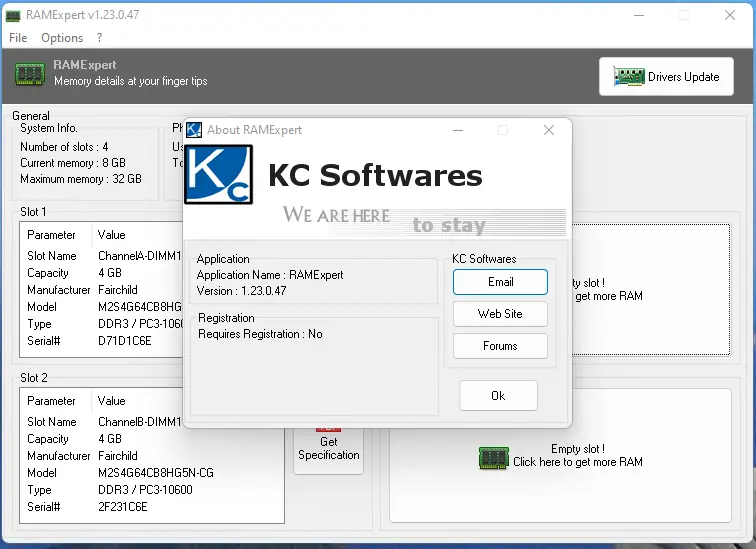Screen dimensions: 756x549
Task: Close the About RAMExpert dialog
Action: coord(549,130)
